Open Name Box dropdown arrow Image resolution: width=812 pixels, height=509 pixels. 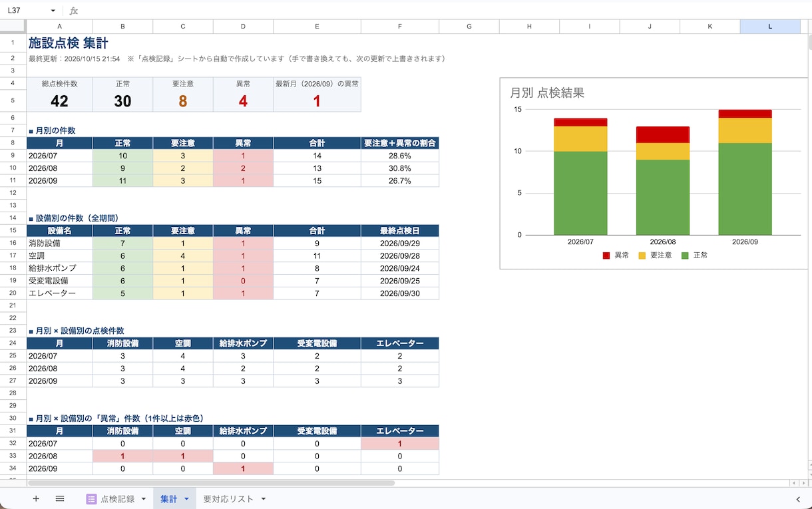click(53, 11)
